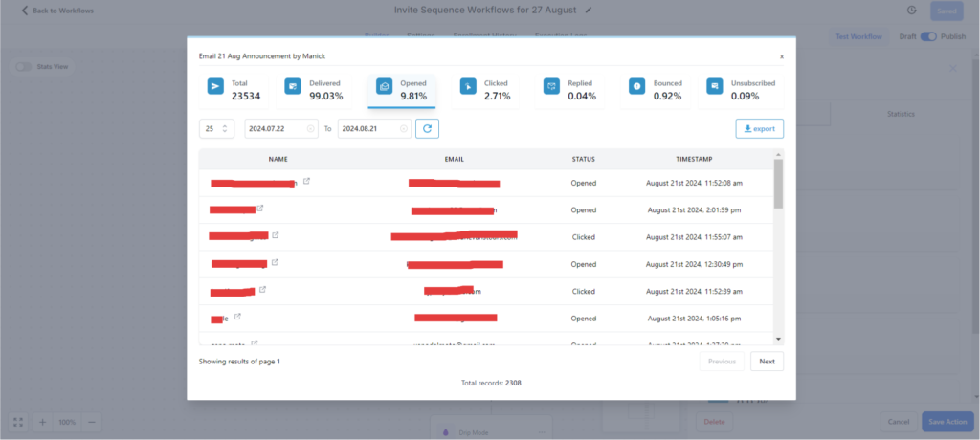Click the Test Workflow button
980x440 pixels.
(x=858, y=37)
